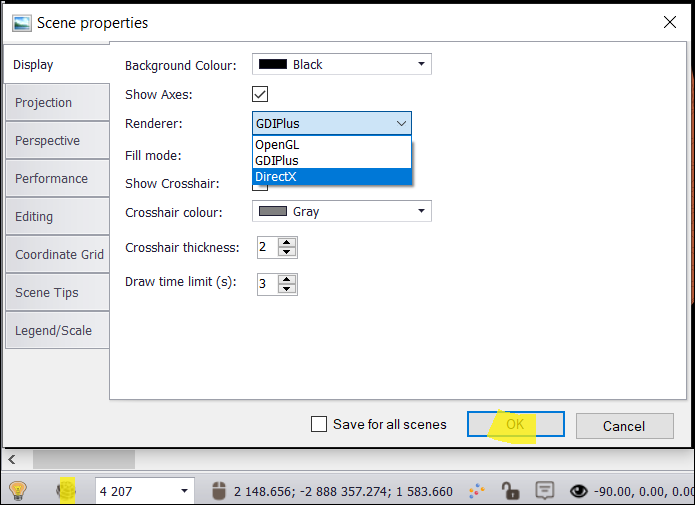The width and height of the screenshot is (695, 505).
Task: Toggle the Show Axes checkbox
Action: (x=260, y=94)
